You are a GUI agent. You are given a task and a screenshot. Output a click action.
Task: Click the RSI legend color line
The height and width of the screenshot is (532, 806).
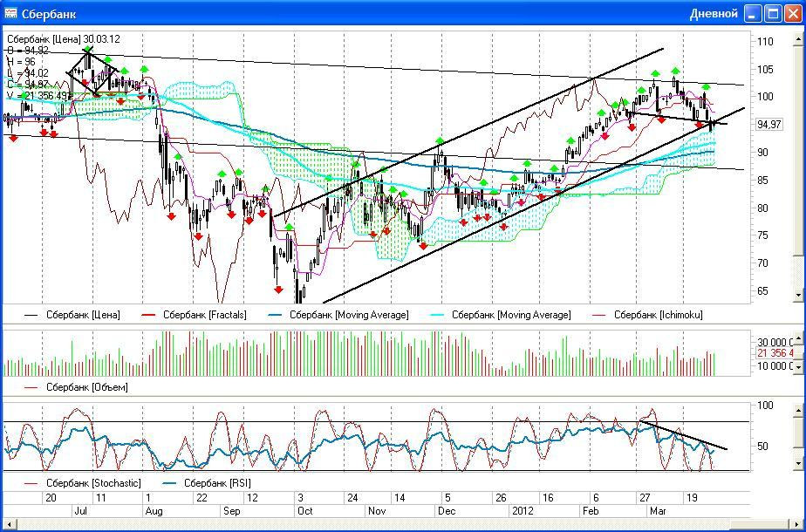click(169, 484)
